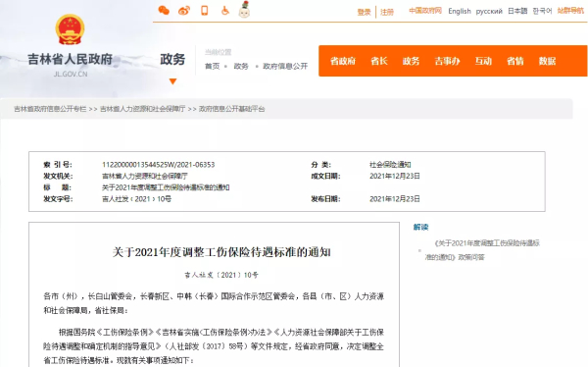Select 省情 in orange nav bar
The width and height of the screenshot is (588, 367).
[x=515, y=61]
